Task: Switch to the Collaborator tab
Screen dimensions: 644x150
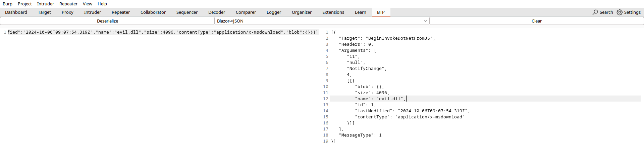Action: tap(153, 12)
